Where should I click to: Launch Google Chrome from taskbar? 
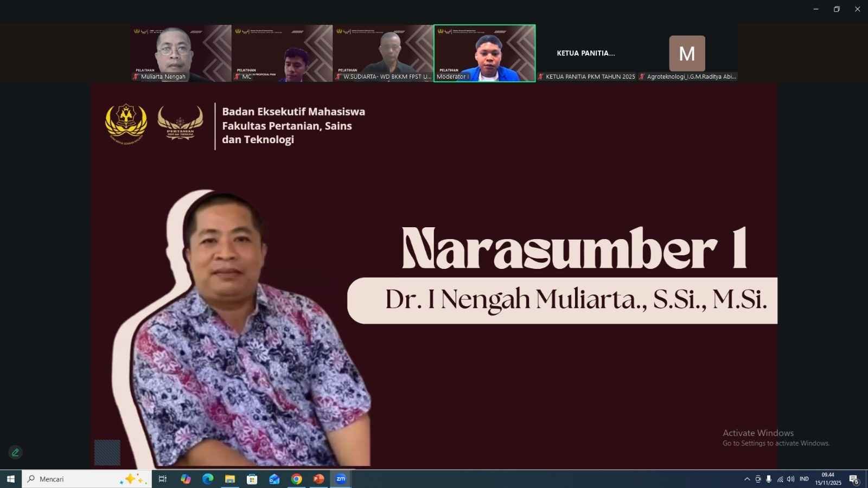point(296,479)
